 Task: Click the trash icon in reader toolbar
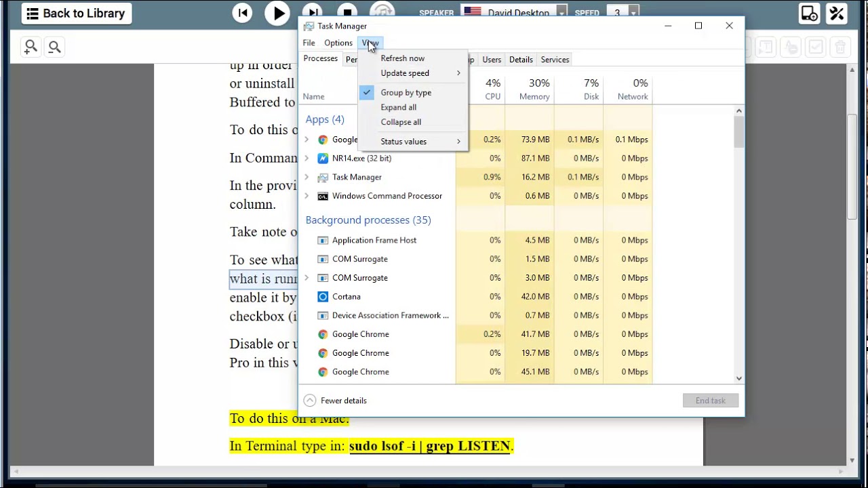pos(840,47)
